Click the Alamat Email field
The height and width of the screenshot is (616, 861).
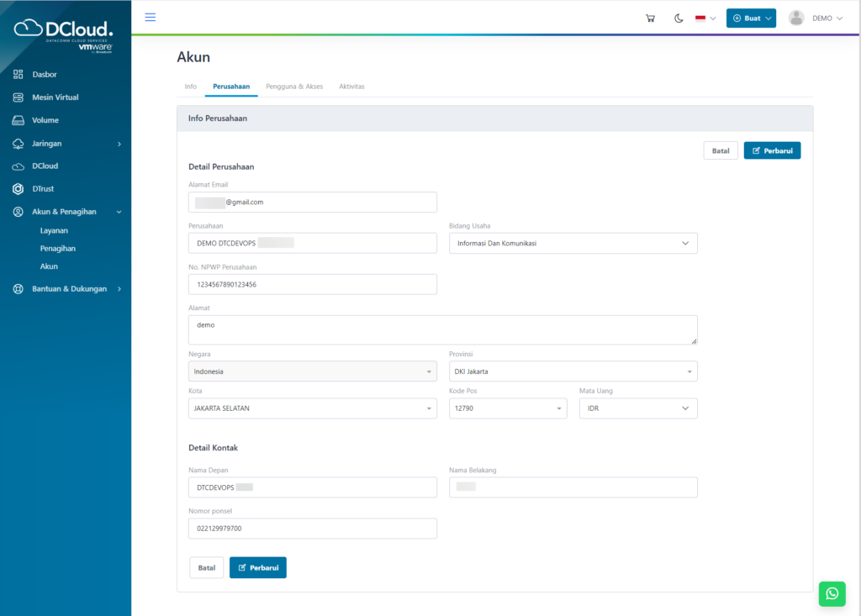(313, 202)
